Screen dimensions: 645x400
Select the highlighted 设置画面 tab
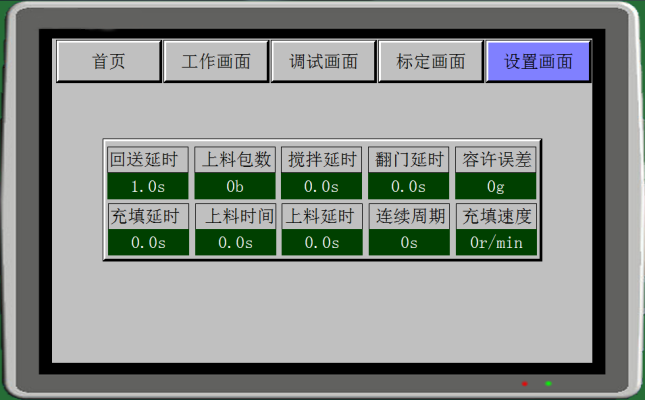[x=538, y=61]
